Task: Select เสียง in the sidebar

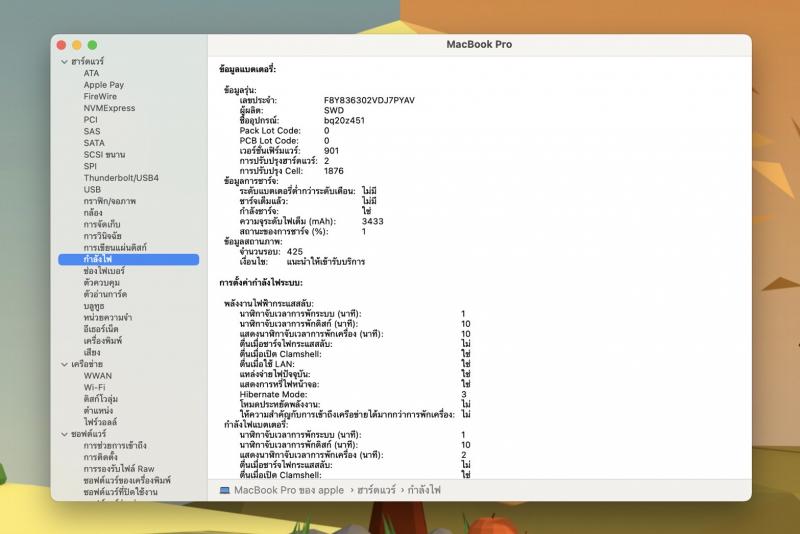Action: click(92, 352)
